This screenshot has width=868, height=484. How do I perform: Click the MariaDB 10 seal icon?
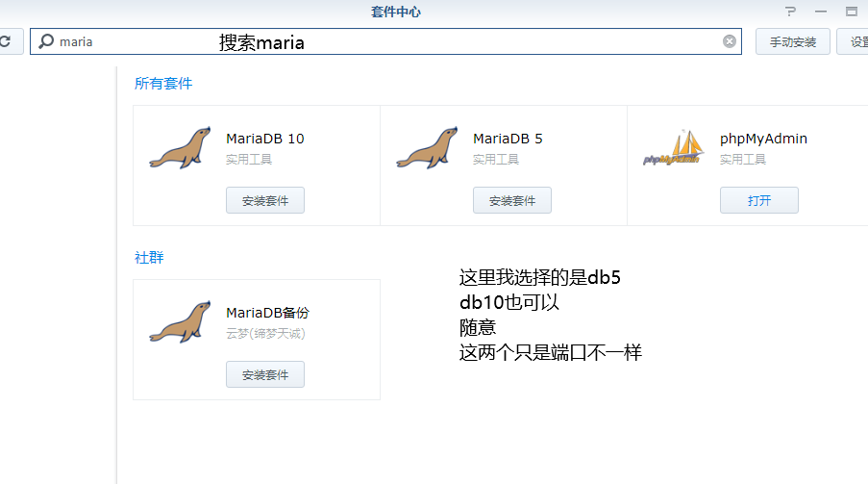coord(180,147)
